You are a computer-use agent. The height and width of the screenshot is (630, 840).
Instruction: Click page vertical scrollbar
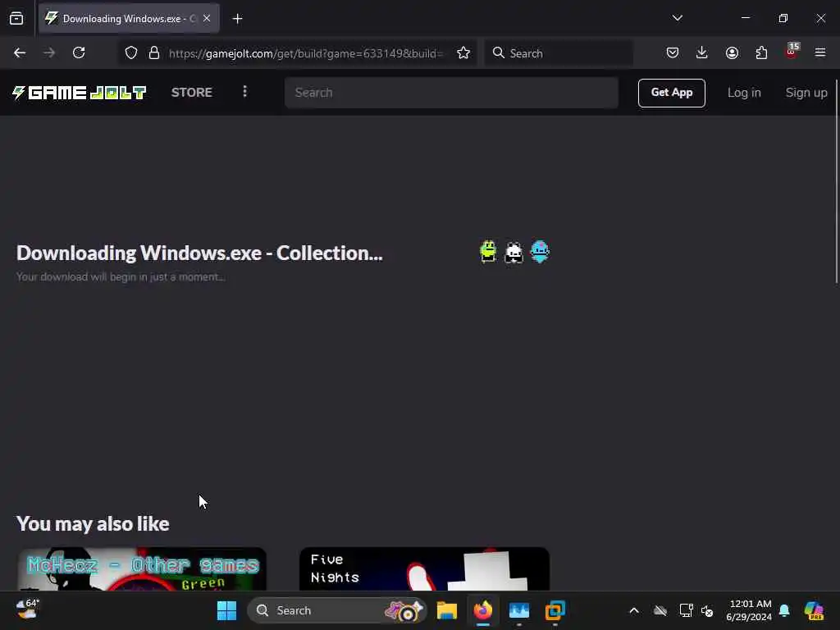pos(836,182)
